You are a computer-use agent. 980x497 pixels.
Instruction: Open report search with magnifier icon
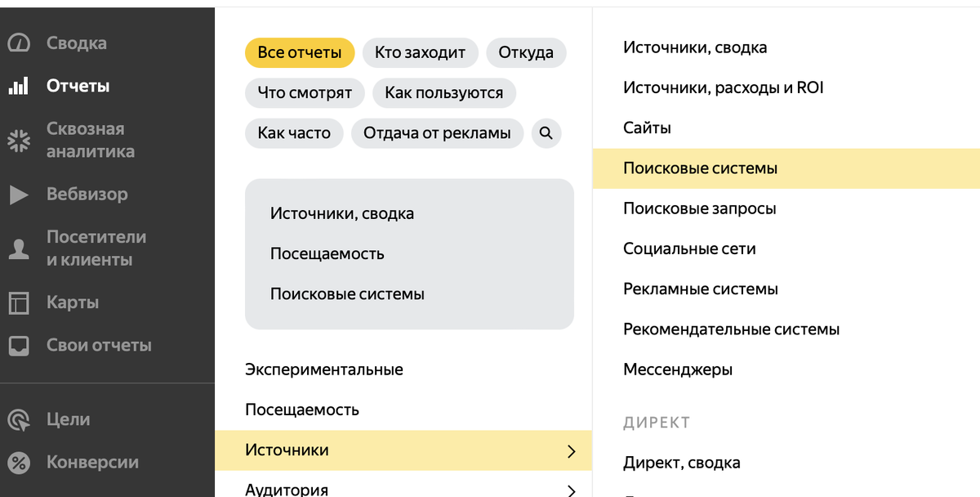point(546,133)
